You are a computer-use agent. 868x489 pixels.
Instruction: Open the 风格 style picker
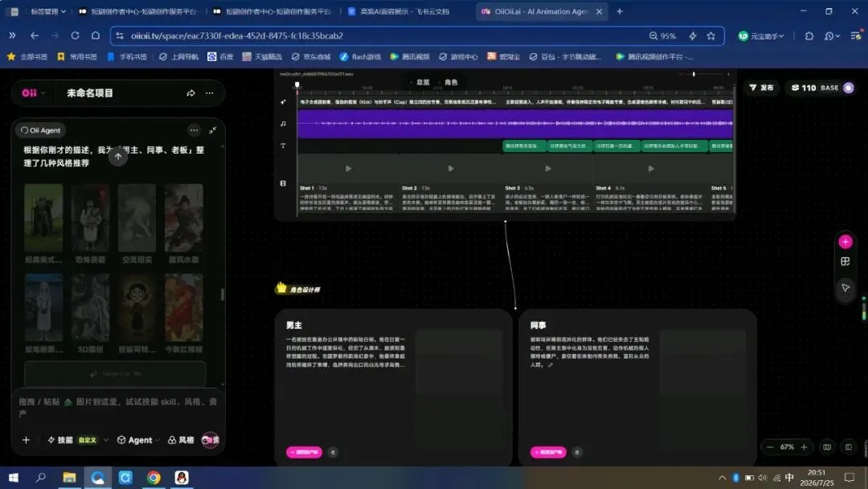[x=181, y=440]
